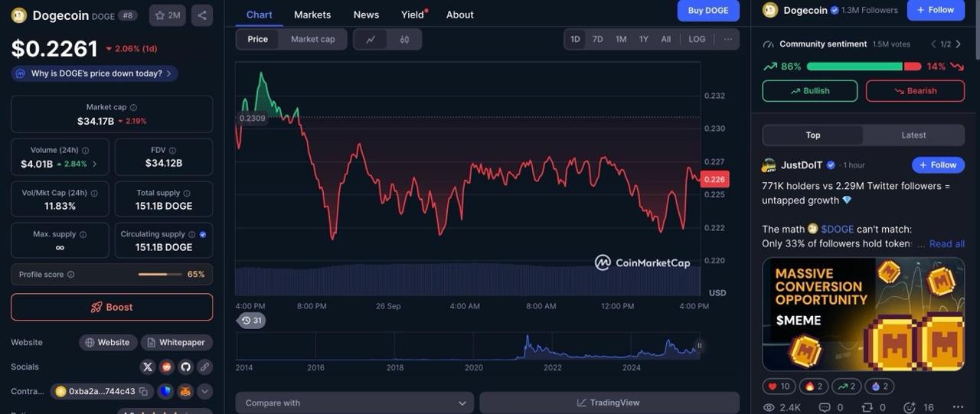Open Dogecoin's GitHub repository icon
Screen dimensions: 980x414
185,367
